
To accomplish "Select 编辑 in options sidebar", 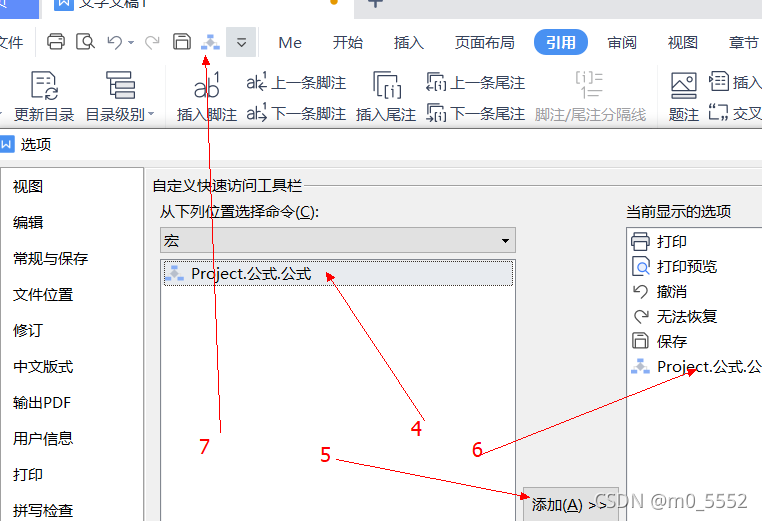I will click(x=28, y=222).
